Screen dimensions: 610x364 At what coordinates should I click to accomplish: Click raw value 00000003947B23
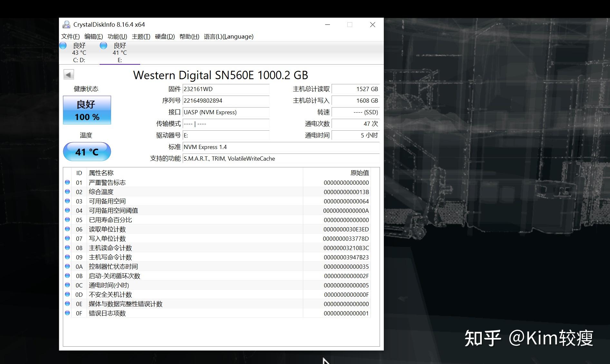[x=346, y=257]
